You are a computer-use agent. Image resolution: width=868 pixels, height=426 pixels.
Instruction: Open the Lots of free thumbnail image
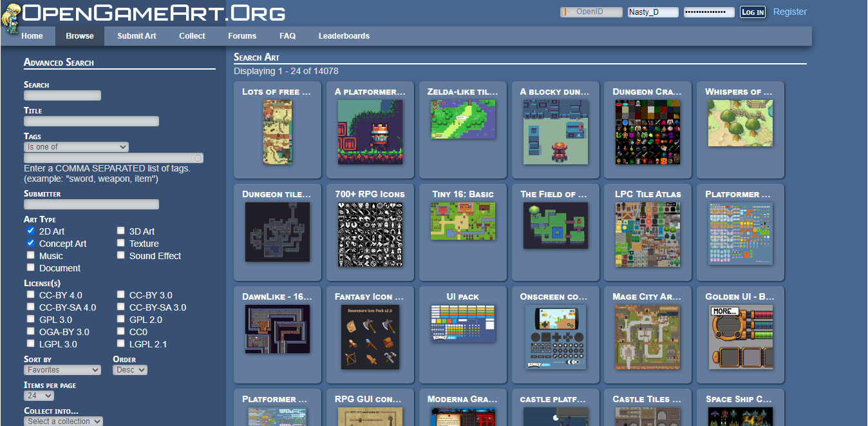click(x=278, y=132)
